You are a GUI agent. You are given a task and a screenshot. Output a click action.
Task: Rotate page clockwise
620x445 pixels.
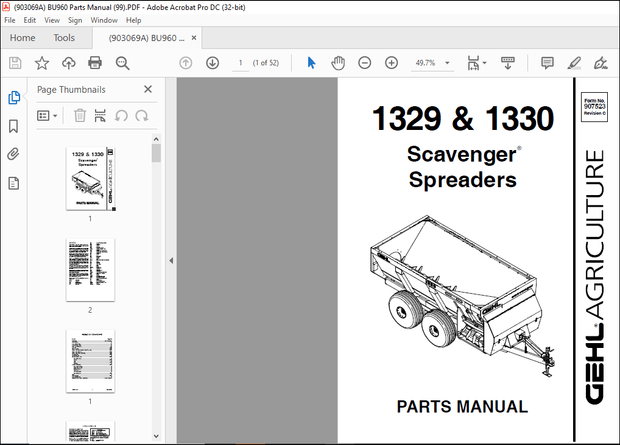tap(142, 116)
